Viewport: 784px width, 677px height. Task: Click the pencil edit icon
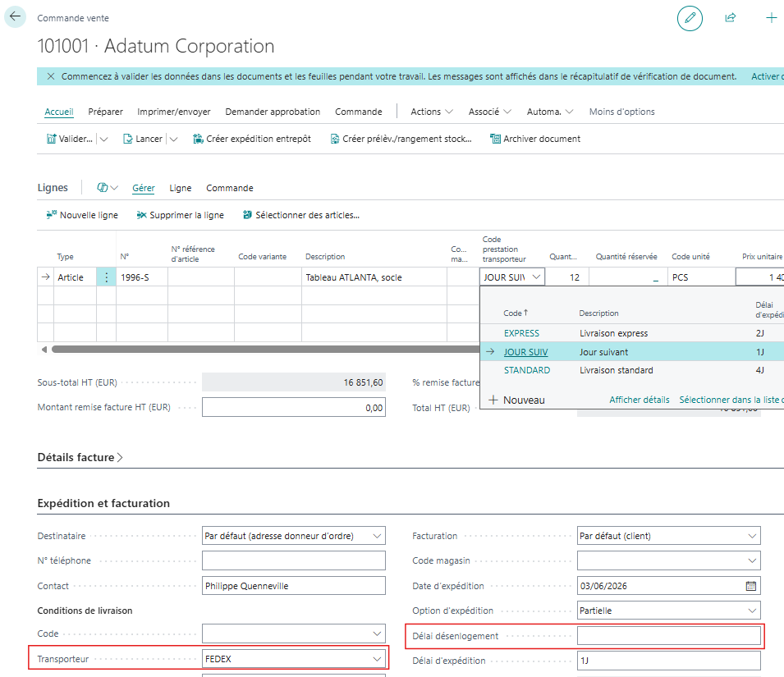[690, 18]
